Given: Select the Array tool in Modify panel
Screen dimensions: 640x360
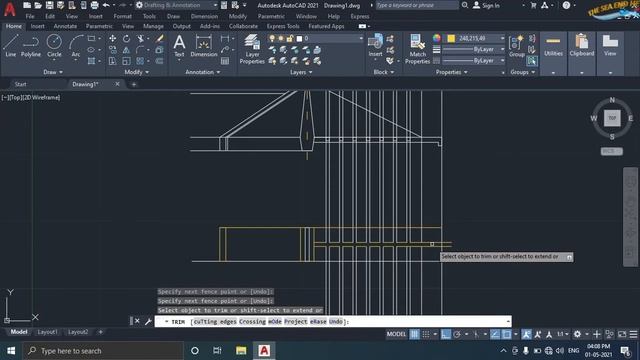Looking at the screenshot, I should point(140,61).
